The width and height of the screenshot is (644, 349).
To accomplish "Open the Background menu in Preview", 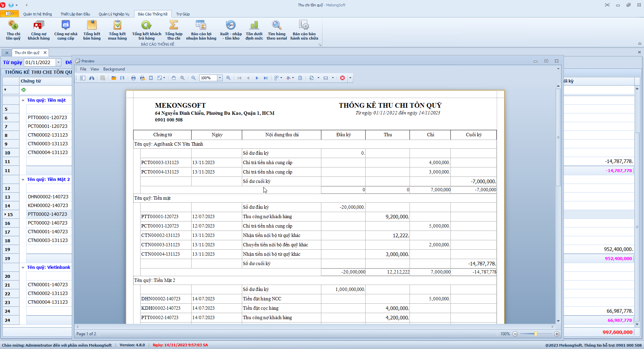I will pyautogui.click(x=114, y=69).
